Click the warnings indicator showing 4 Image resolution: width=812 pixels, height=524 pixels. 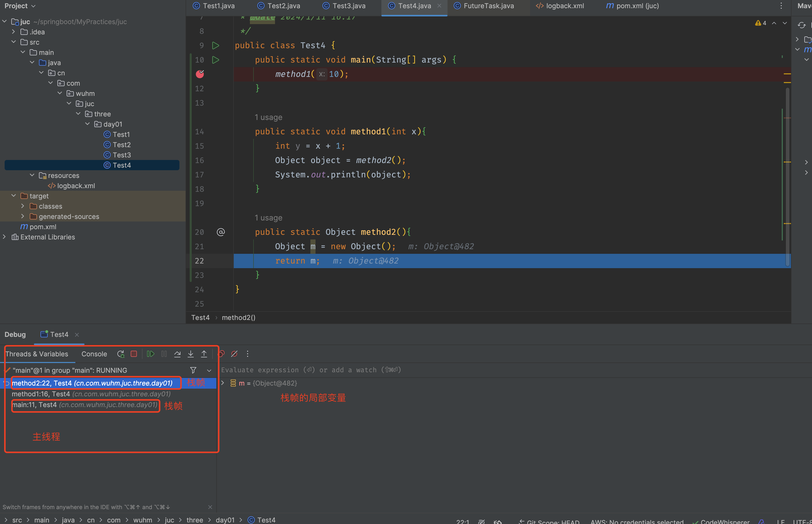(x=761, y=23)
